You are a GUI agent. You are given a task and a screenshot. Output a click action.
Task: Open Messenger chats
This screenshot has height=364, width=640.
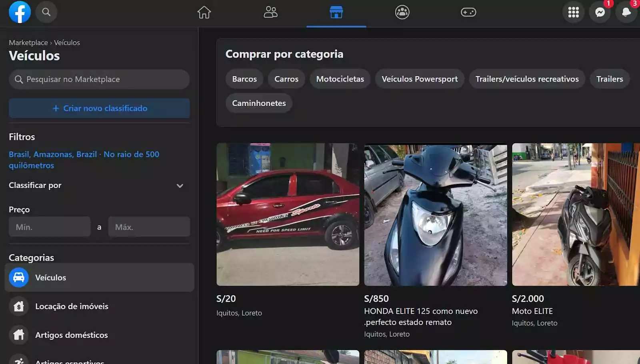click(x=600, y=12)
